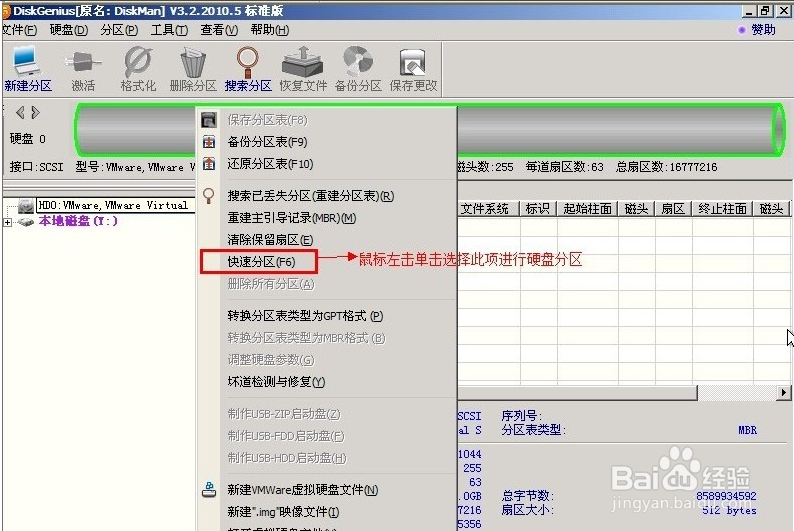Open the 帮助(H) menu
794x531 pixels.
point(269,30)
